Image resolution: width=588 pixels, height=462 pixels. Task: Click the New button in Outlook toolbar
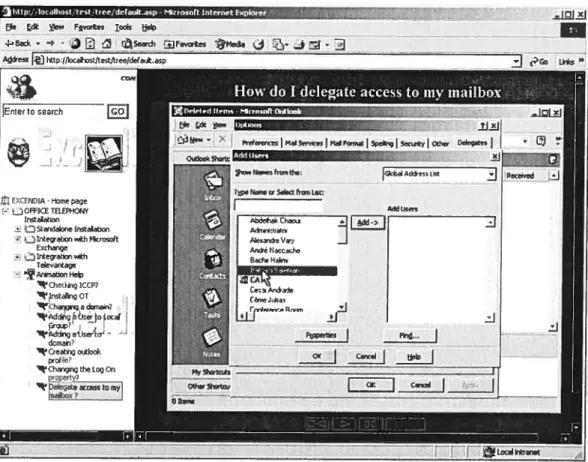[x=190, y=140]
